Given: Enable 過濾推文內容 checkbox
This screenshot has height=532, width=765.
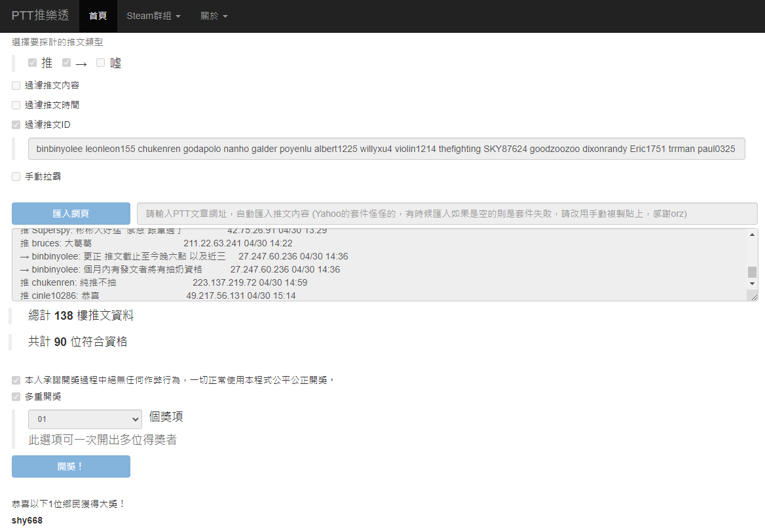Looking at the screenshot, I should click(x=16, y=85).
